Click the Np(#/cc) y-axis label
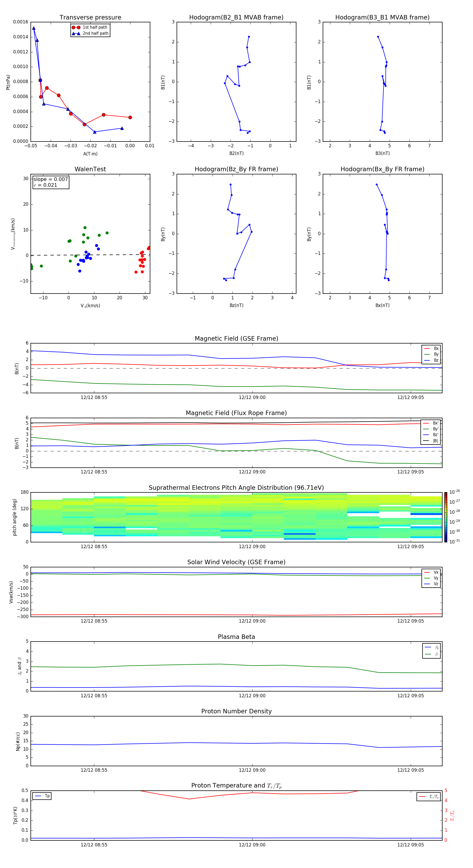 [x=18, y=741]
